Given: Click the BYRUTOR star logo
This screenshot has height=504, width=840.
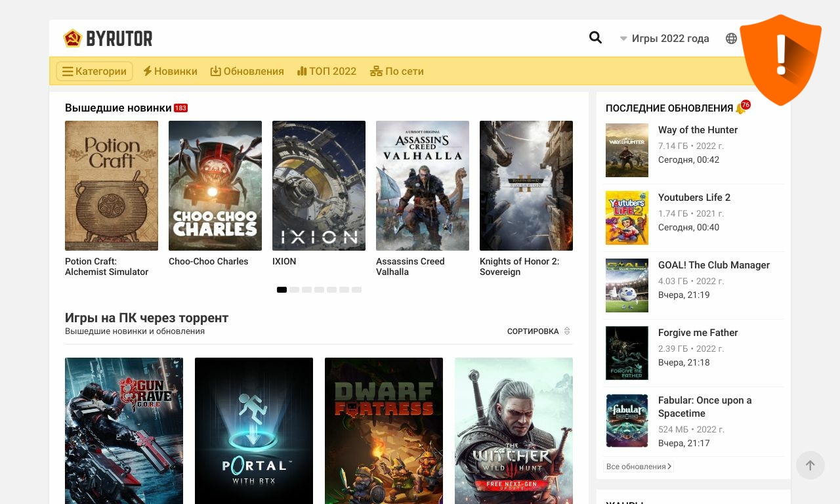Looking at the screenshot, I should point(72,39).
